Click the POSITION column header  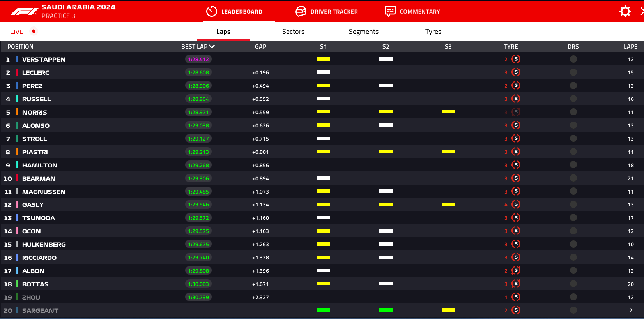(20, 46)
